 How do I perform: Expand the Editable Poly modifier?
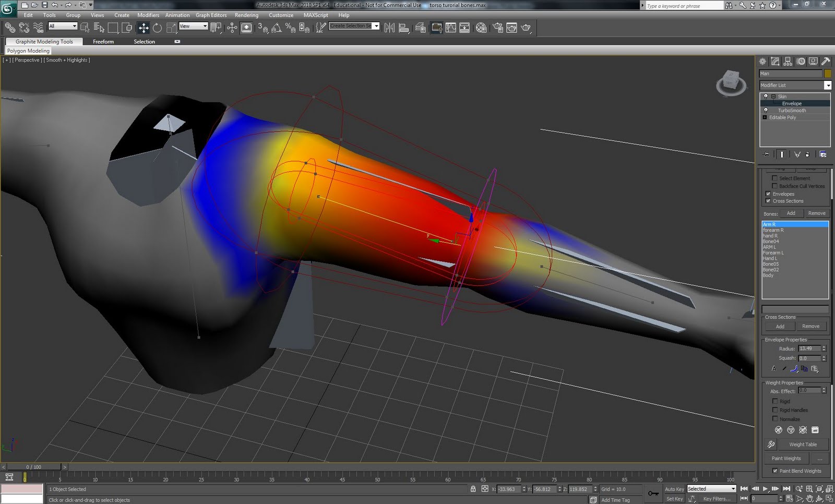(765, 117)
